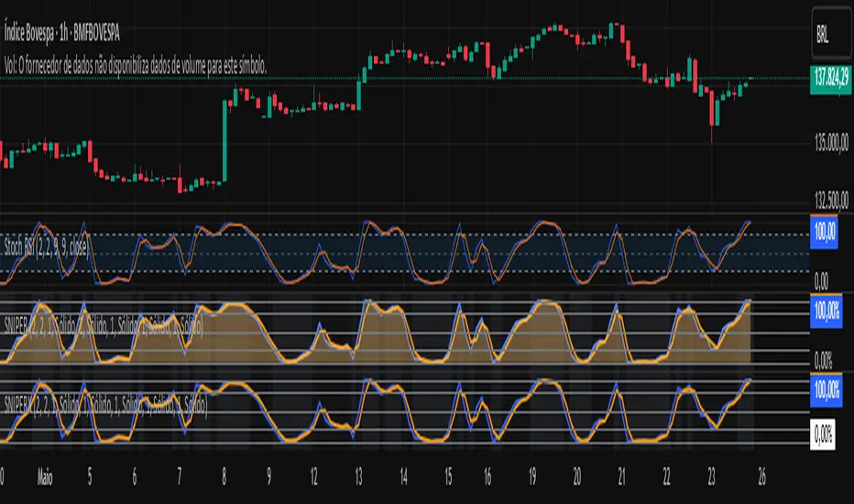Click SNIPER pane 0,00% axis label
The image size is (854, 504).
tap(824, 360)
